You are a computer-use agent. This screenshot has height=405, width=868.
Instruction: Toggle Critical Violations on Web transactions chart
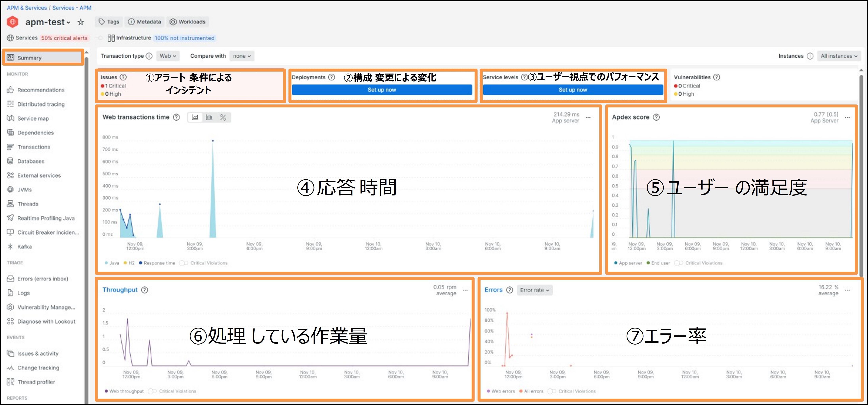[x=184, y=263]
